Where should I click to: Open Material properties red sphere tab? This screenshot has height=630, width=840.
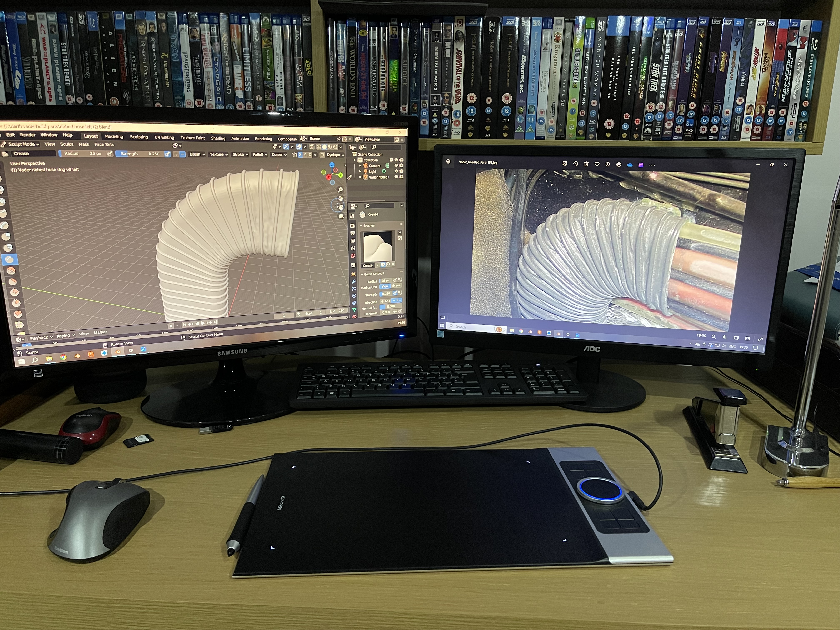[x=354, y=316]
